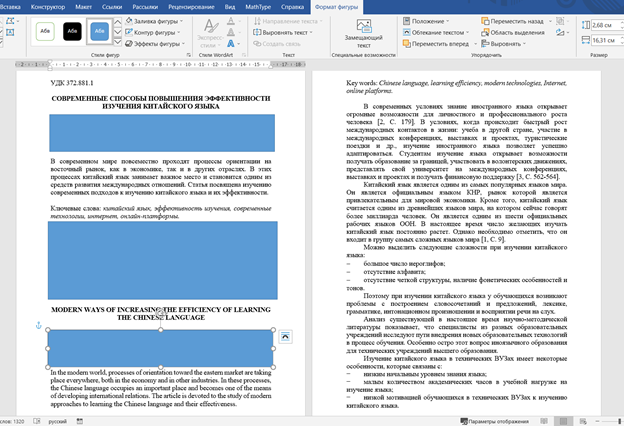The width and height of the screenshot is (624, 426).
Task: Click the rotation handle above selected shape
Action: point(160,313)
